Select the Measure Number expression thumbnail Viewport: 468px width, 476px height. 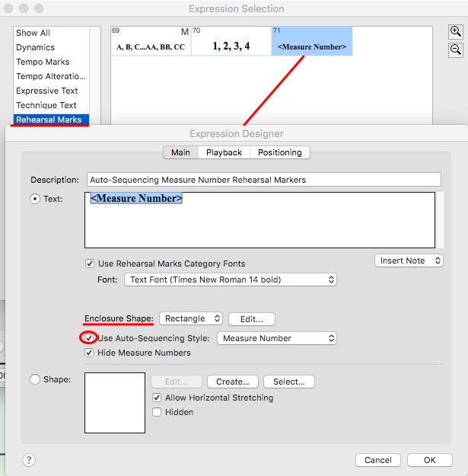(311, 41)
